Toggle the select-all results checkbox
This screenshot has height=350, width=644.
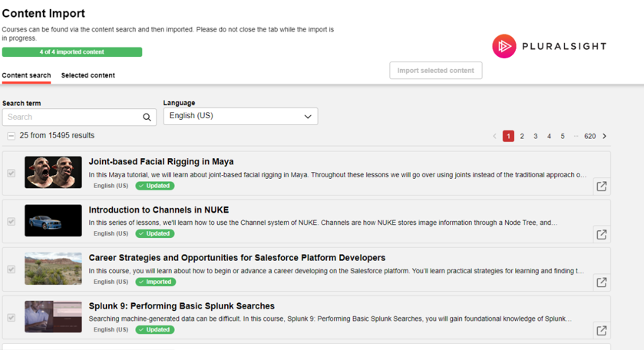pyautogui.click(x=12, y=136)
